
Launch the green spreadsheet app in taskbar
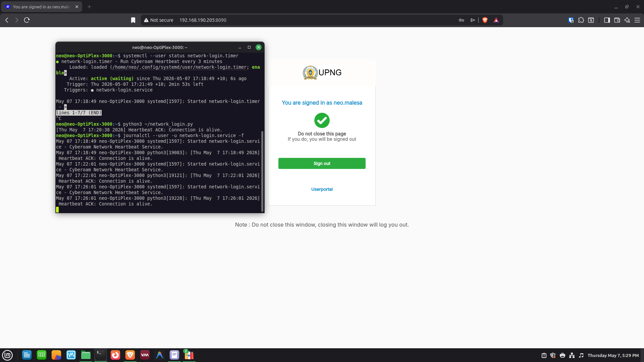pos(42,355)
